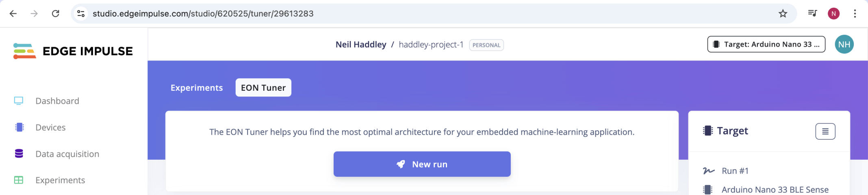This screenshot has height=195, width=868.
Task: Reload the page with refresh icon
Action: (x=56, y=14)
